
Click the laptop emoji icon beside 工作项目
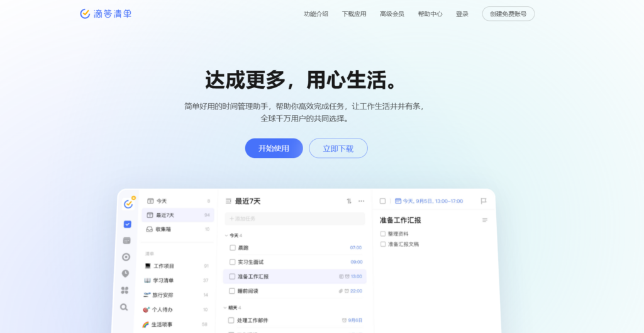pyautogui.click(x=148, y=266)
